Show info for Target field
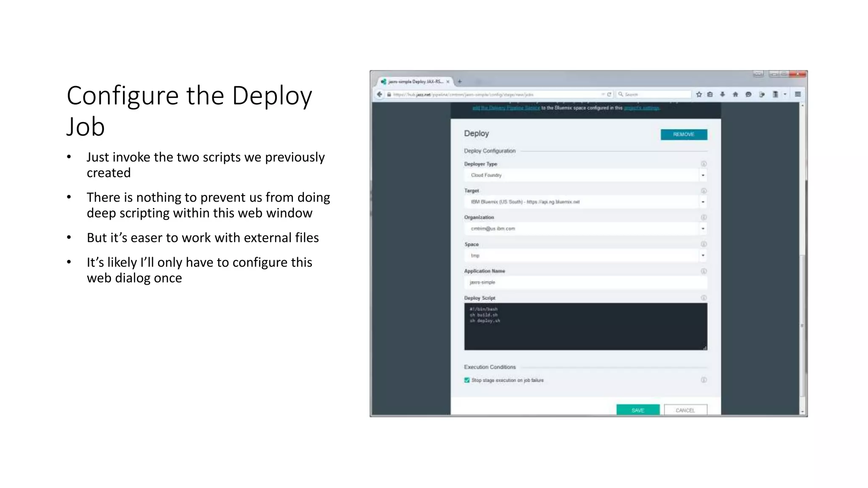The width and height of the screenshot is (868, 488). [704, 191]
